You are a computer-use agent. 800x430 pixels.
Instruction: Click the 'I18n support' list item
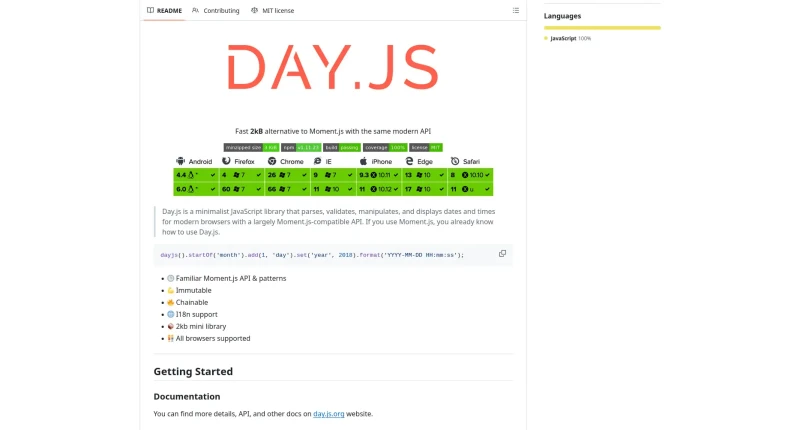pos(196,314)
